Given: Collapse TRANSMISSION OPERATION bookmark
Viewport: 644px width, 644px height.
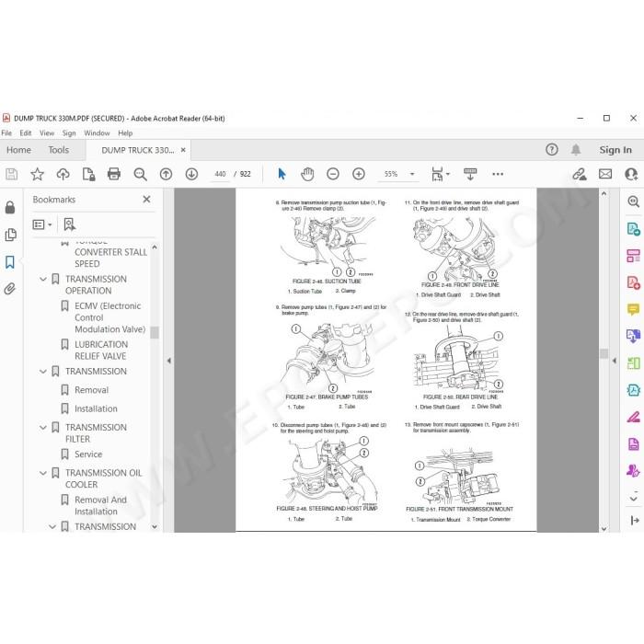Looking at the screenshot, I should (43, 280).
